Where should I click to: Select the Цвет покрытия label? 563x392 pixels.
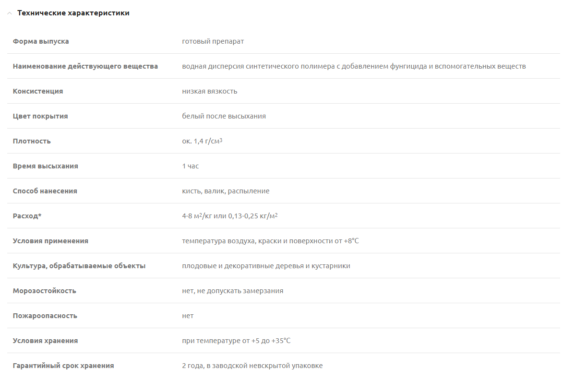pos(40,116)
